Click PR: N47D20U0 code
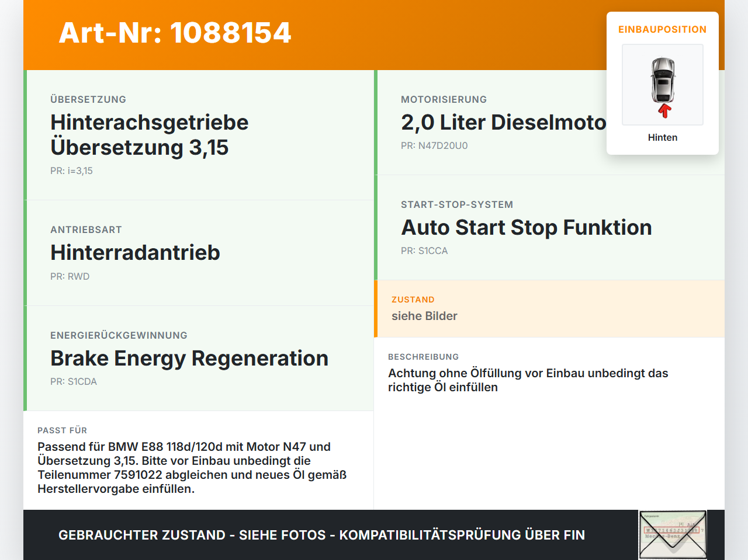Screen dimensions: 748x560 click(x=434, y=145)
